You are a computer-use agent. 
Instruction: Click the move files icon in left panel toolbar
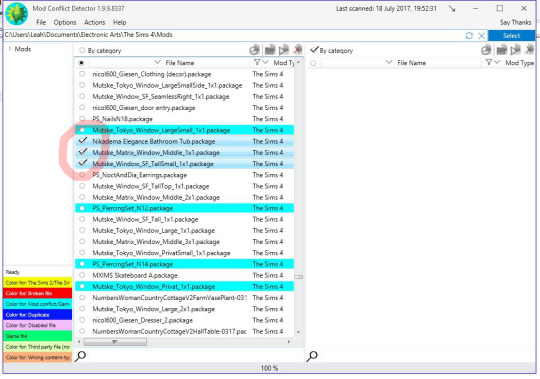click(284, 50)
